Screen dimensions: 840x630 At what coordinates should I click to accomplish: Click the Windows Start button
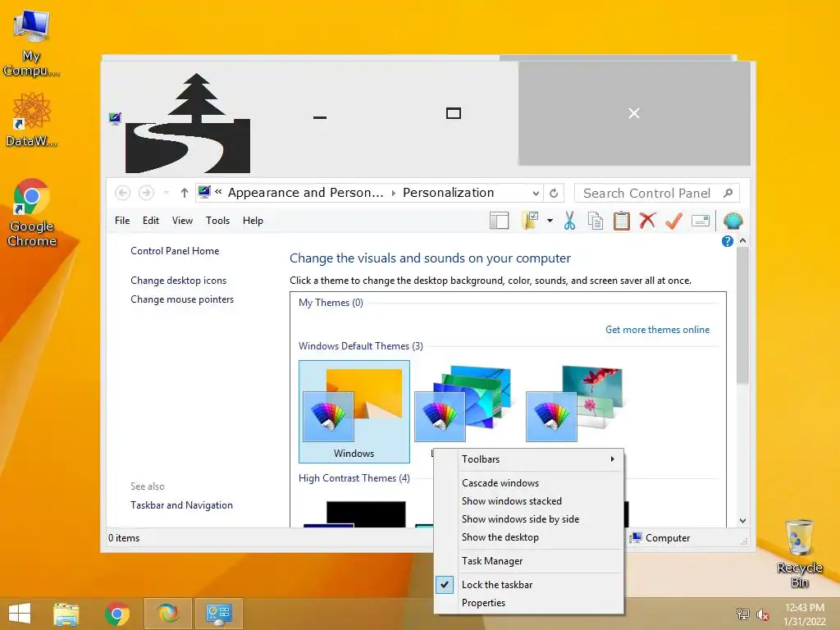pos(20,614)
